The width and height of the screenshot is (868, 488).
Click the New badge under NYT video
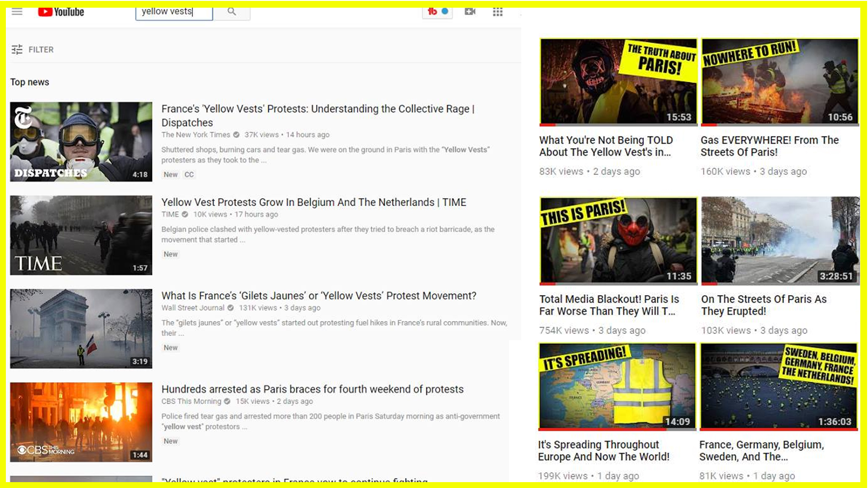170,174
